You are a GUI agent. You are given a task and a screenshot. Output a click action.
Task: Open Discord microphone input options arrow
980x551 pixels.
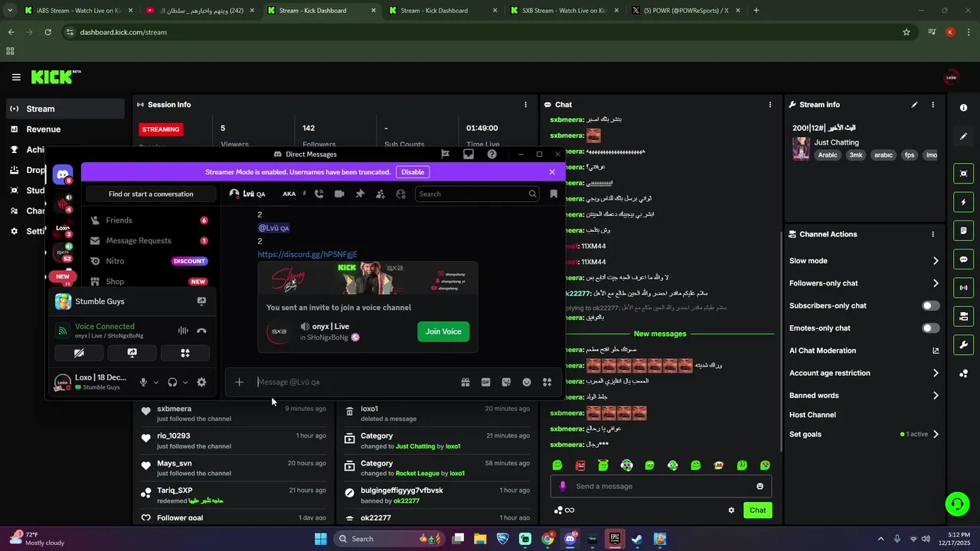[x=155, y=383]
